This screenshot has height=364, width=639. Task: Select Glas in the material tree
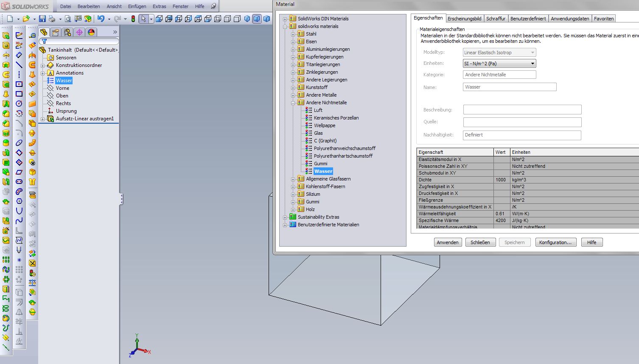(318, 133)
